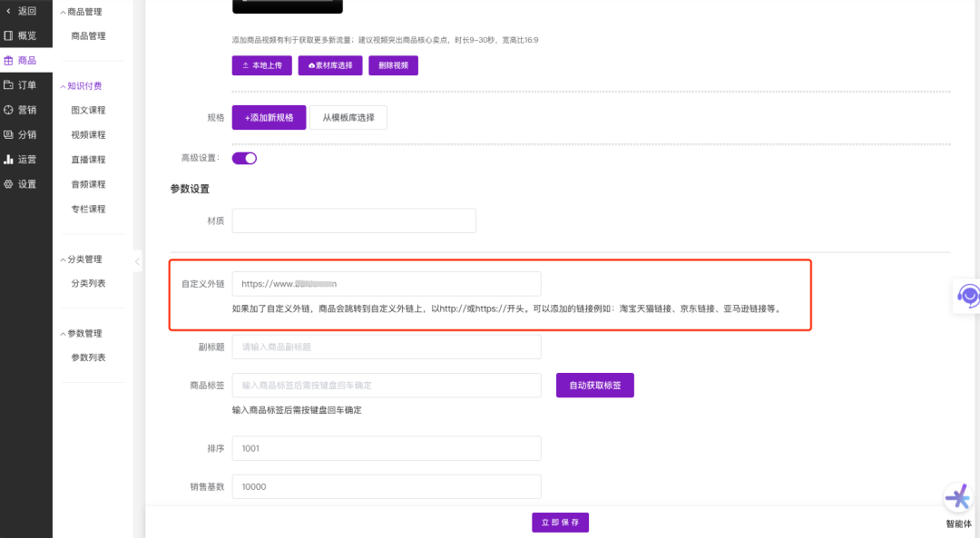Click the 参数设置 heading text
This screenshot has height=538, width=980.
[x=190, y=189]
